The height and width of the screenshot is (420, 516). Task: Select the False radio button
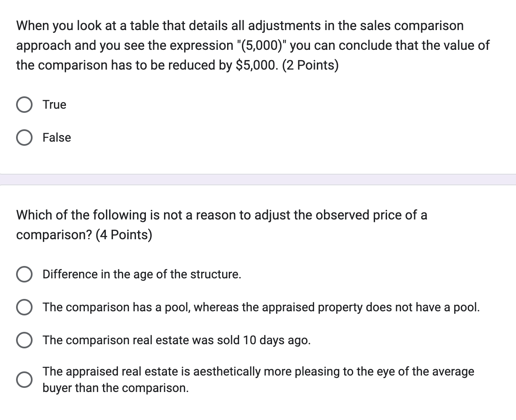pos(24,138)
